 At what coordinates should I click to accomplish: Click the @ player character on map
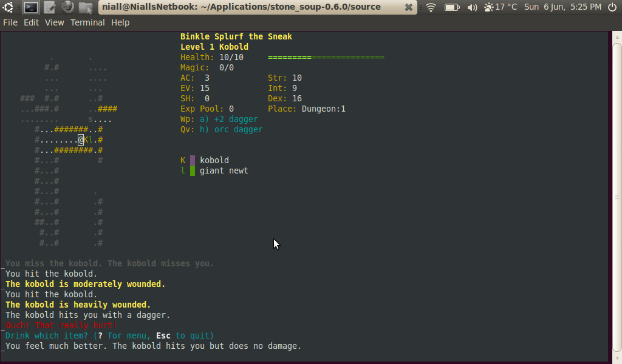[81, 140]
